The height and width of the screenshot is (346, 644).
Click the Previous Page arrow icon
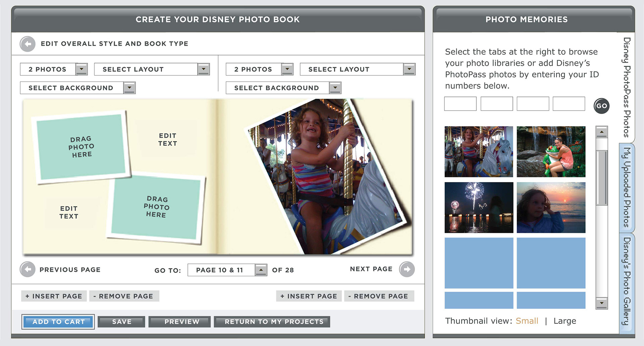(28, 269)
